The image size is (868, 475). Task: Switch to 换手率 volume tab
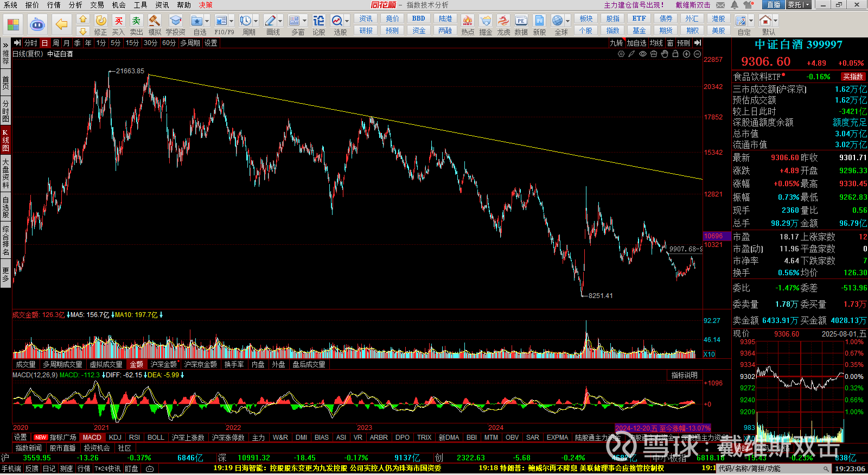coord(234,364)
